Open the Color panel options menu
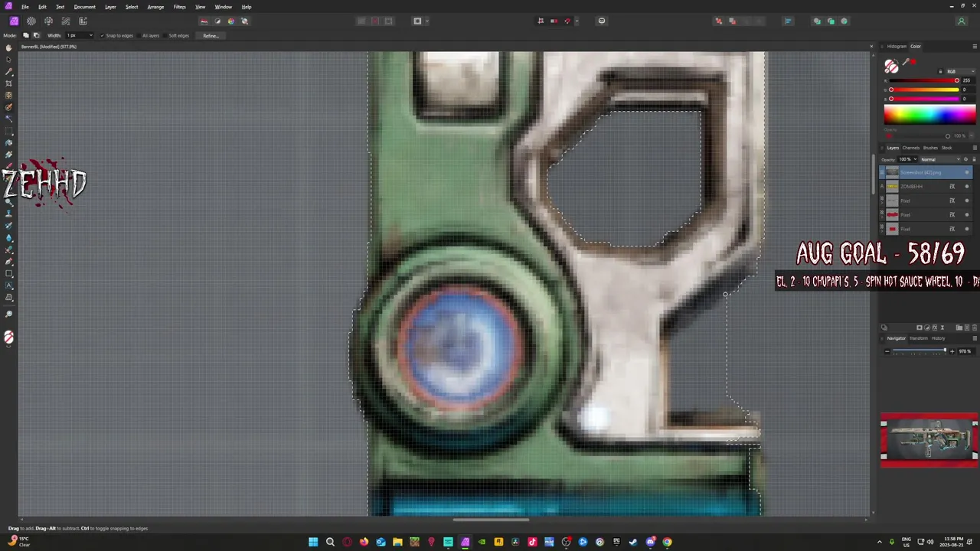This screenshot has height=551, width=980. 975,46
